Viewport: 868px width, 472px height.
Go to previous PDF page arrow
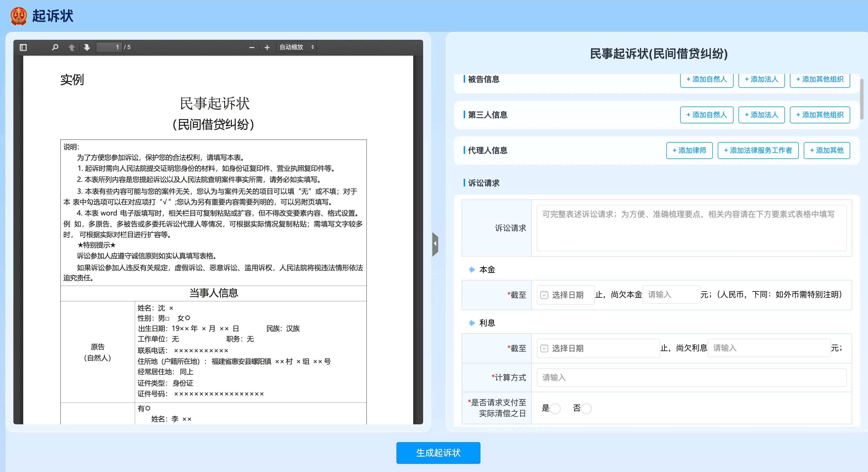click(x=71, y=47)
